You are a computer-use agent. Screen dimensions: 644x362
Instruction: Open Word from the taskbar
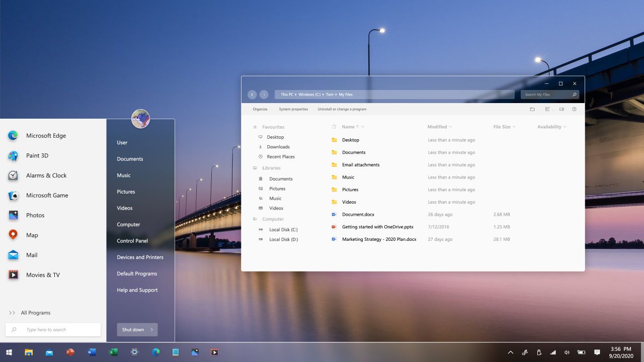(x=92, y=352)
